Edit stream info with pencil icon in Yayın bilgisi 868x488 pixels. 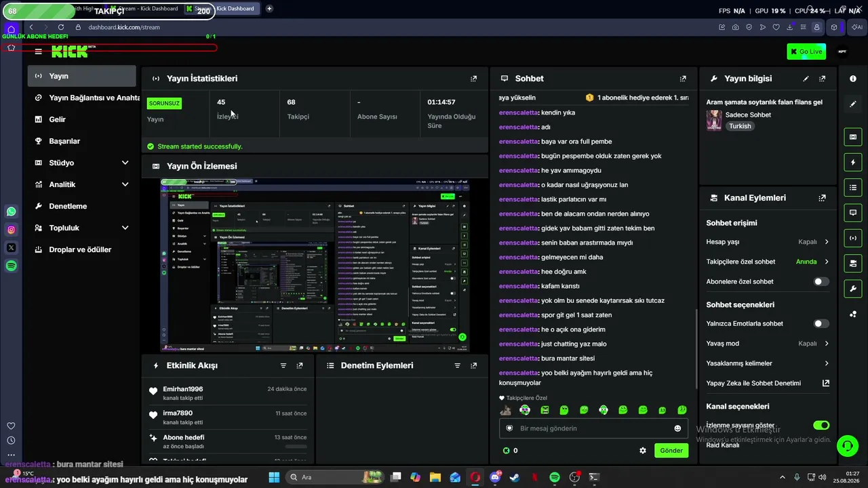[806, 79]
